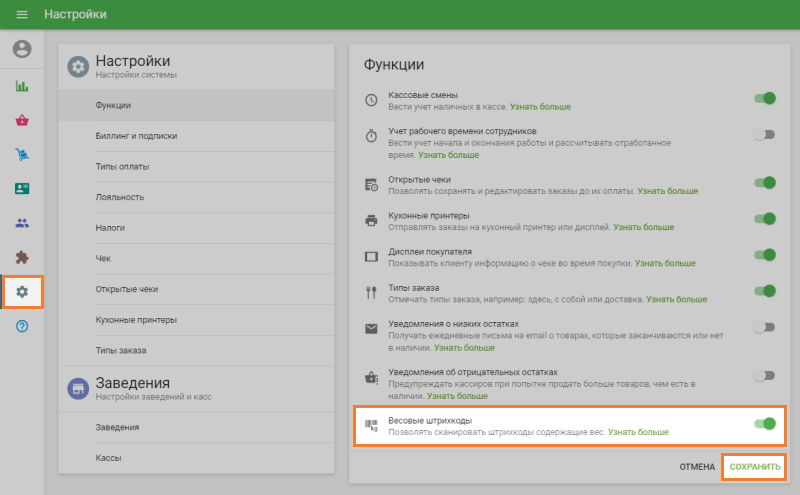Enable Учет рабочего времени сотрудников toggle
This screenshot has height=495, width=800.
765,135
